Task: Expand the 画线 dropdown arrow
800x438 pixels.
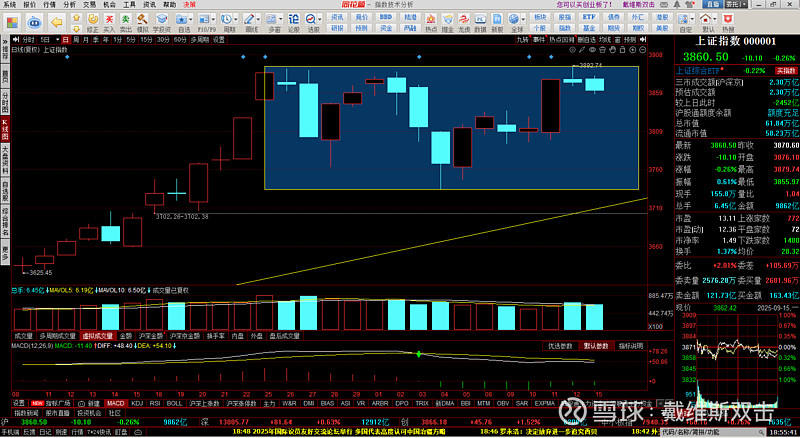Action: (x=259, y=19)
